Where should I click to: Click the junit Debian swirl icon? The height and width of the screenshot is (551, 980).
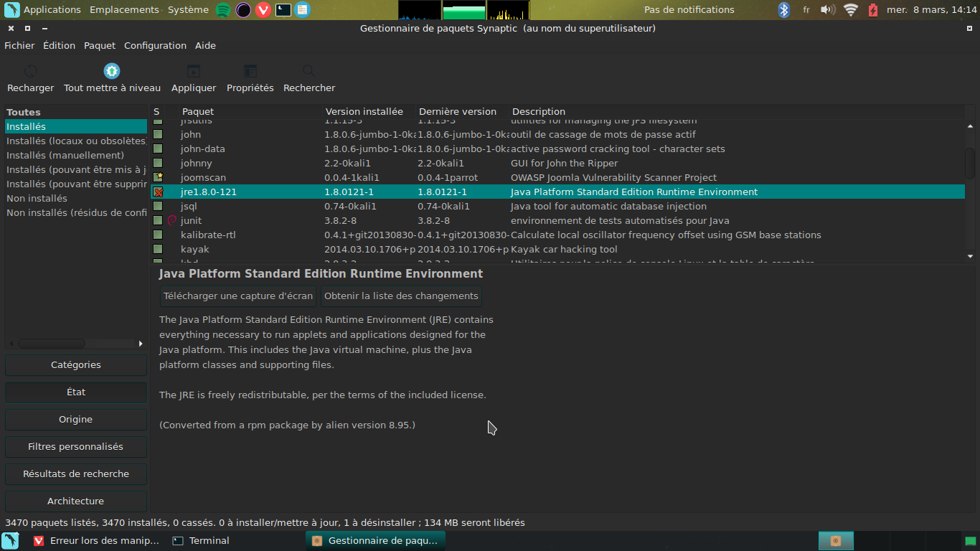171,220
